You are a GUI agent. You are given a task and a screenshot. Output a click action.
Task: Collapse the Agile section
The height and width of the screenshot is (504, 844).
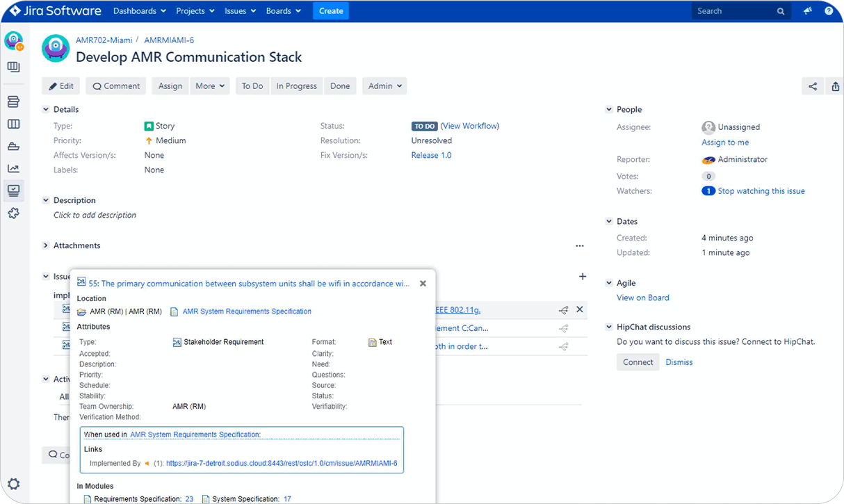point(609,283)
